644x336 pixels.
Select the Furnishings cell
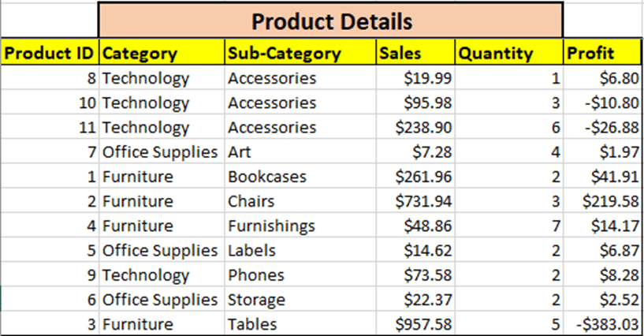pyautogui.click(x=300, y=226)
